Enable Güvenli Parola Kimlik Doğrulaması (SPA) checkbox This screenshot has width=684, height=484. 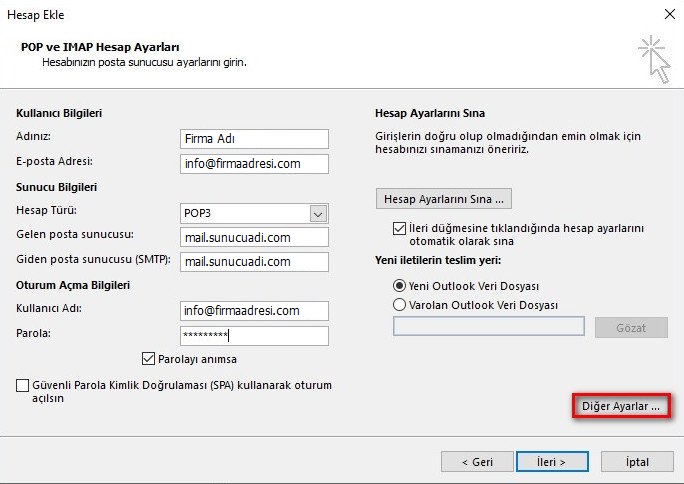22,385
